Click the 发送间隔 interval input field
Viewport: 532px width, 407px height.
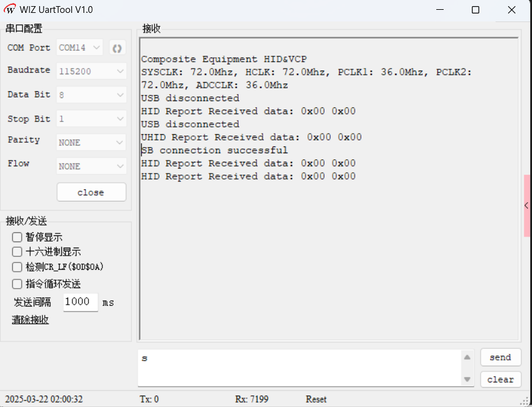pos(80,302)
